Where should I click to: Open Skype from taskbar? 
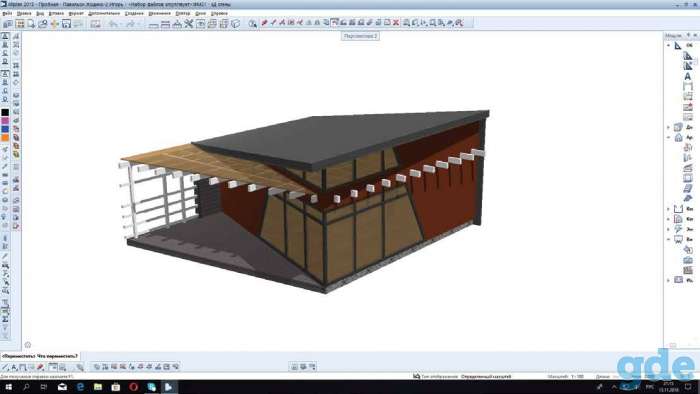coord(151,387)
